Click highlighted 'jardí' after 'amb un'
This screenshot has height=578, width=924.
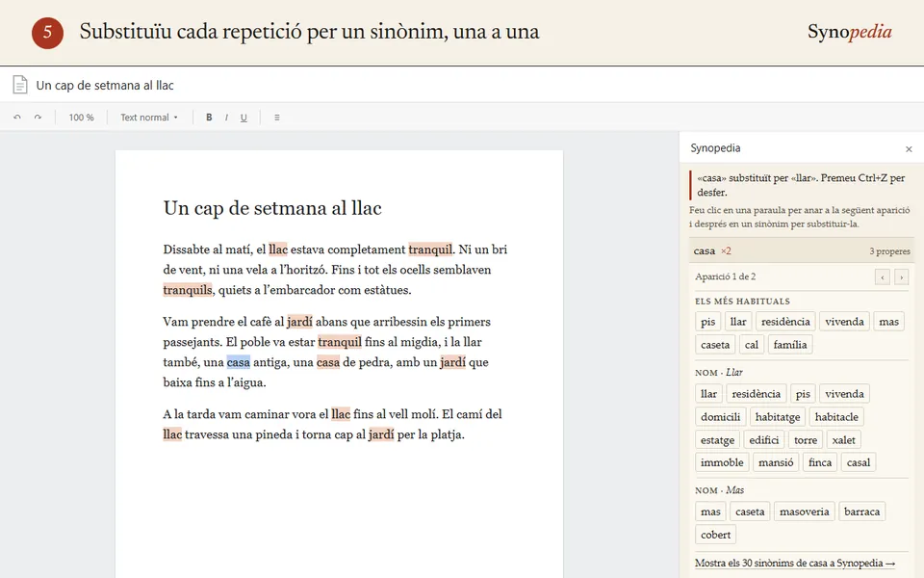click(x=452, y=362)
